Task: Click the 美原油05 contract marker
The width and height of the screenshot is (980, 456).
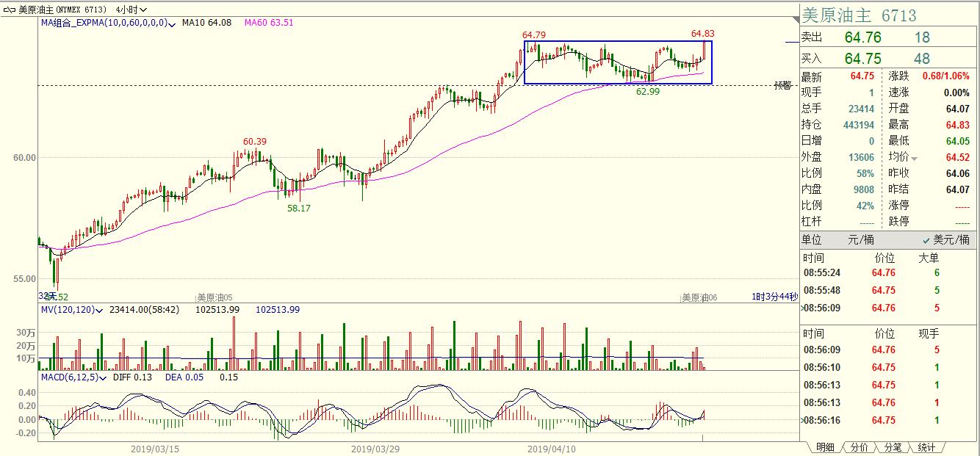Action: coord(215,297)
